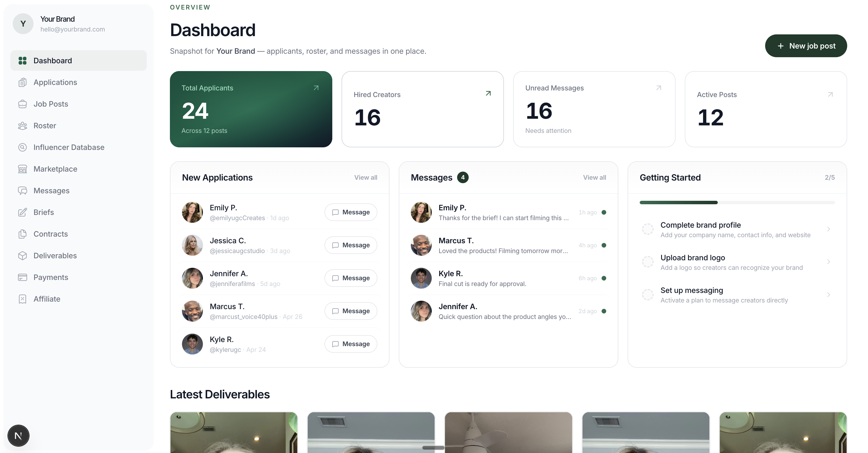Message Kyle R. applicant
Screen dimensions: 868x453
click(x=351, y=344)
